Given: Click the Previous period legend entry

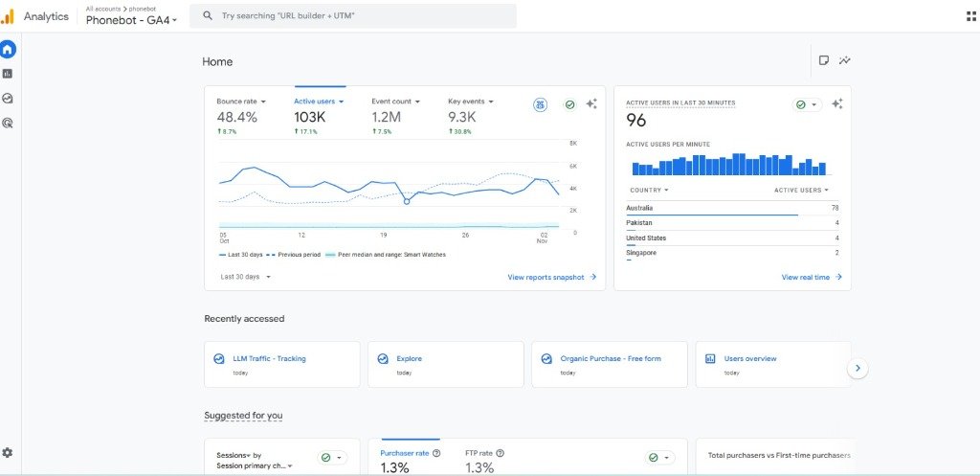Looking at the screenshot, I should tap(293, 255).
